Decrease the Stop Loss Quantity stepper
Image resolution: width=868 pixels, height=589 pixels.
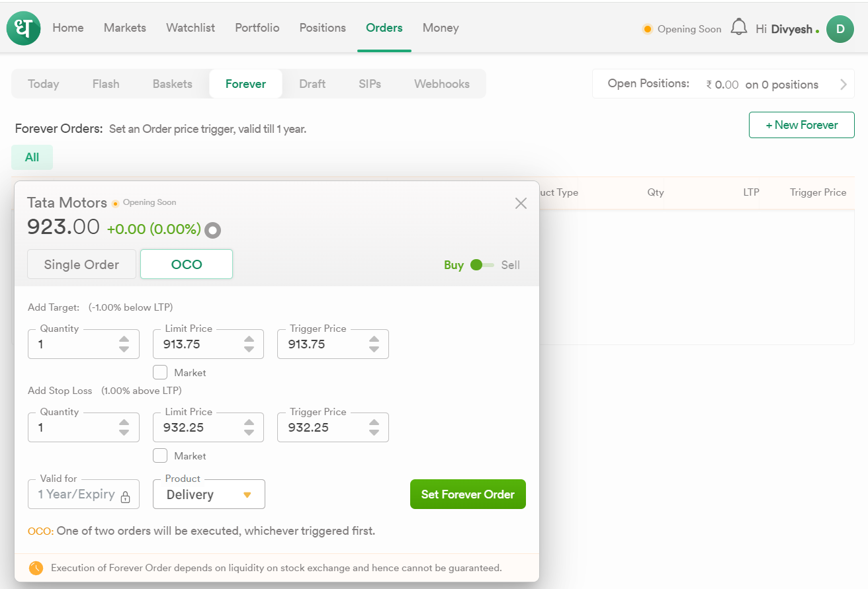(124, 432)
